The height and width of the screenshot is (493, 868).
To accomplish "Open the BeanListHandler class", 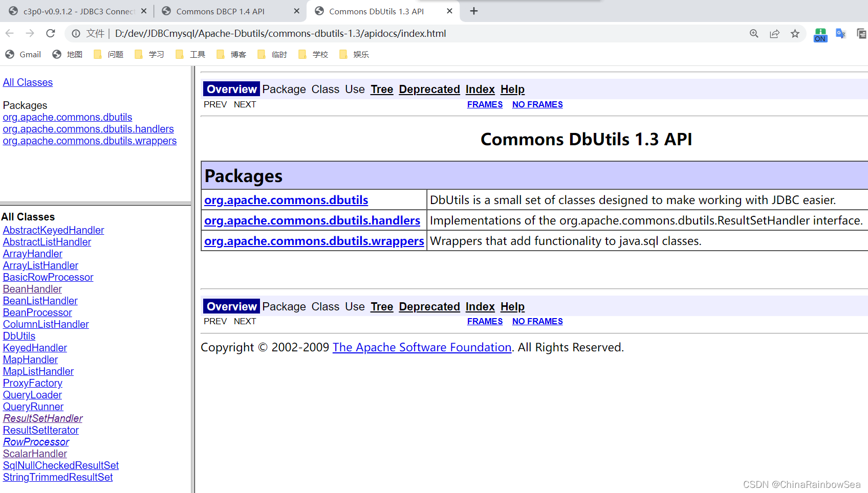I will (x=40, y=301).
